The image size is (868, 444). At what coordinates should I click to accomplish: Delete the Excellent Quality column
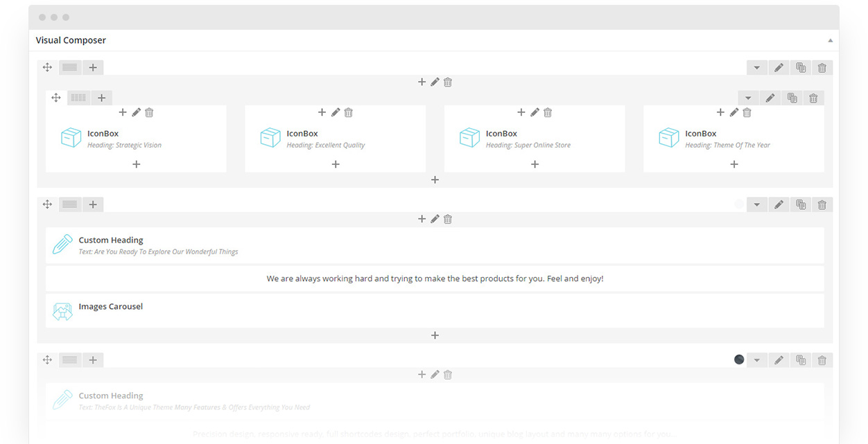tap(349, 112)
